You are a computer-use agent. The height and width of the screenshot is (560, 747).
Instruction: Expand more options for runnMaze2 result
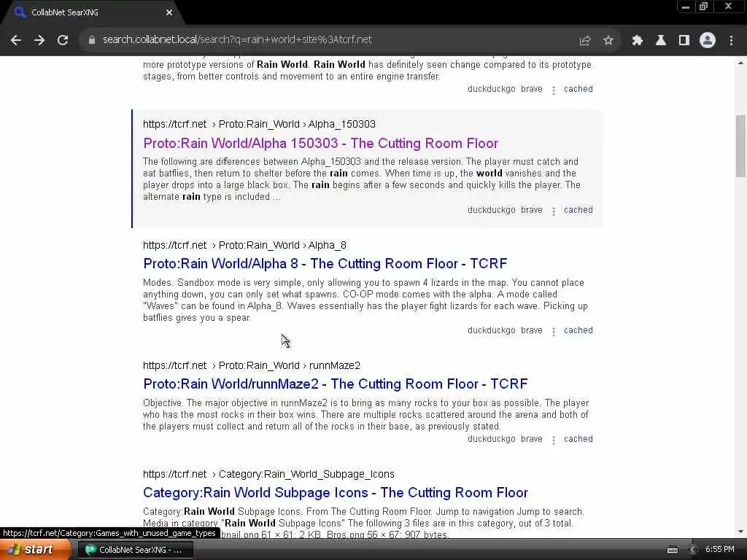[x=553, y=440]
